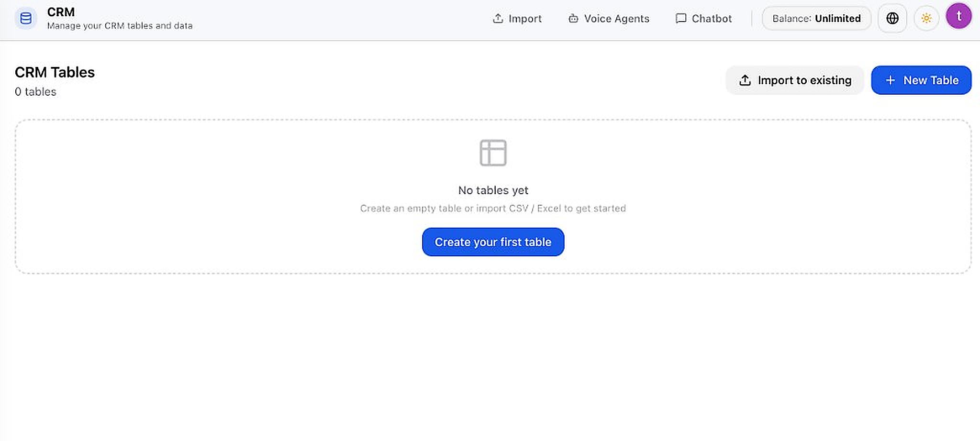980x441 pixels.
Task: Click the New Table button
Action: click(x=921, y=80)
